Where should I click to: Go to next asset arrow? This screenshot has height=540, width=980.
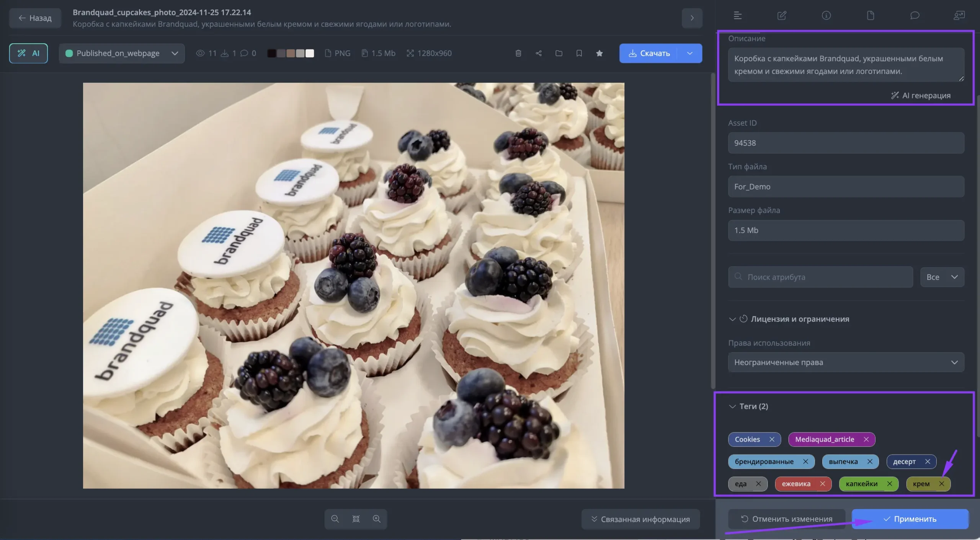pyautogui.click(x=692, y=18)
